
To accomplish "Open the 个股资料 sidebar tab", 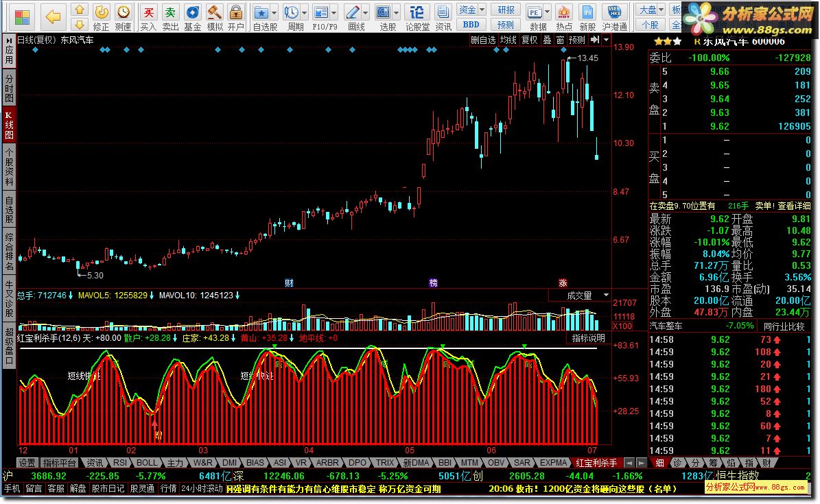I will click(9, 166).
